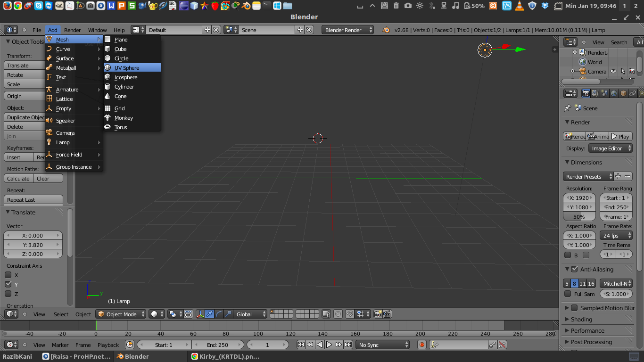644x362 pixels.
Task: Pin the properties context with the pin icon
Action: click(568, 108)
